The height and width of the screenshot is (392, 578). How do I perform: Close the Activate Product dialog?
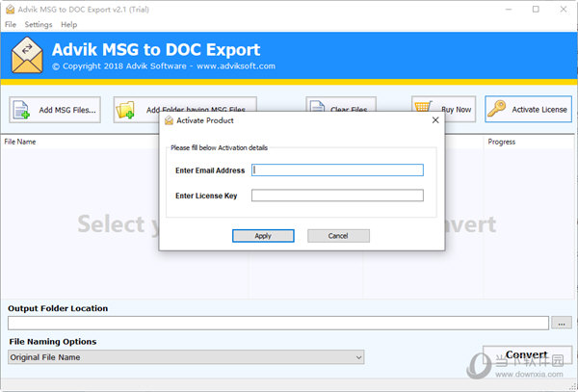[x=435, y=120]
